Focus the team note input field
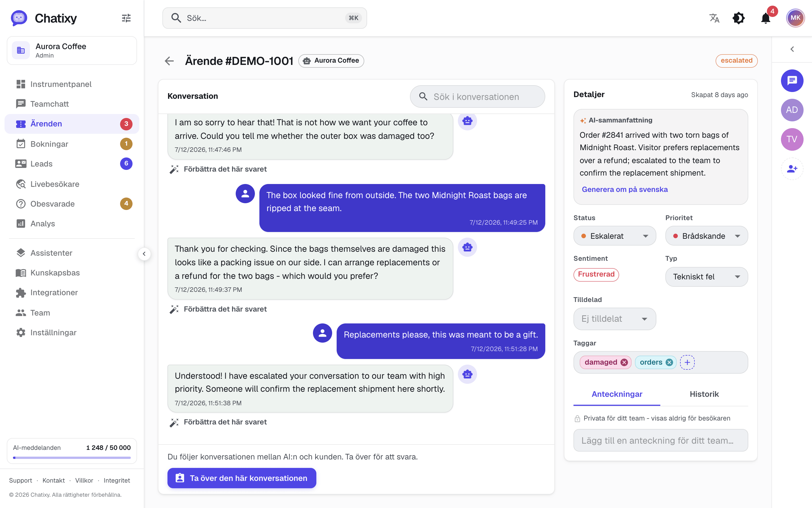The height and width of the screenshot is (508, 812). click(660, 440)
